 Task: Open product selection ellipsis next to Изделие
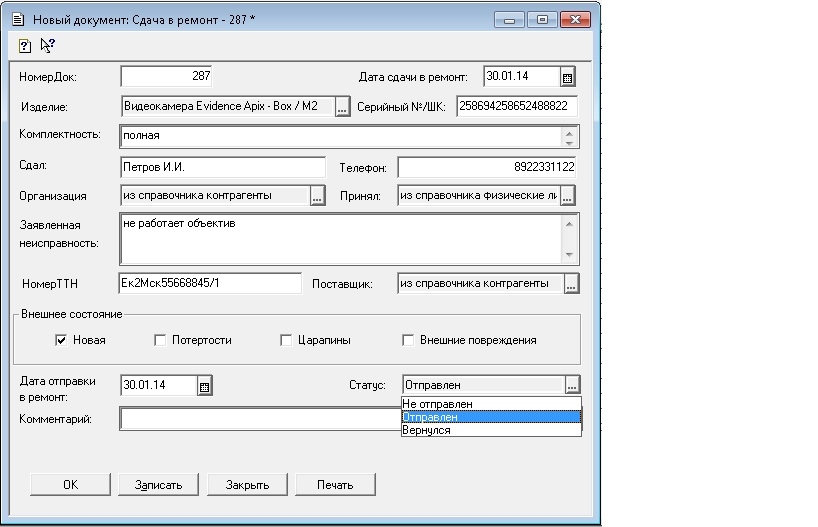[x=342, y=107]
